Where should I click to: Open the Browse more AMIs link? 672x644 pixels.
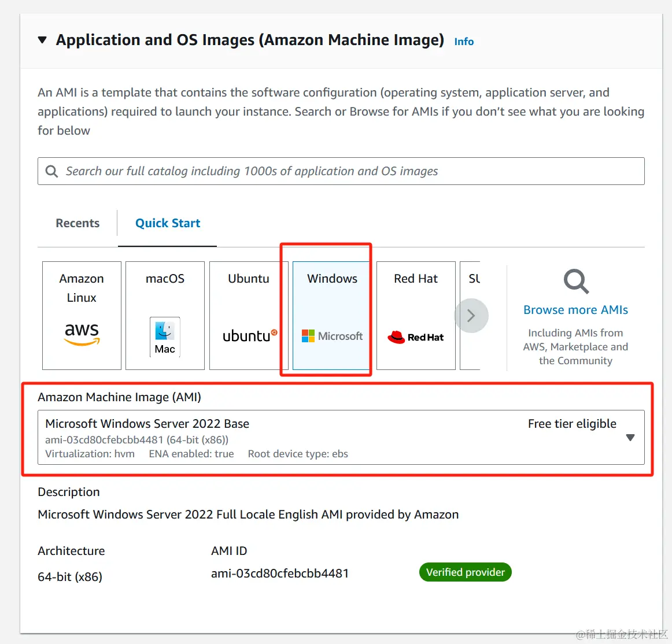575,310
